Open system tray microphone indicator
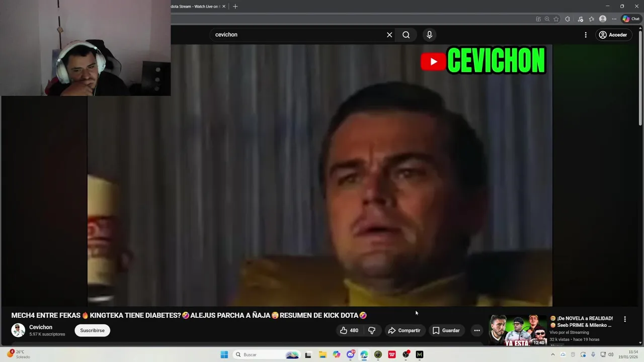Image resolution: width=644 pixels, height=362 pixels. coord(593,354)
